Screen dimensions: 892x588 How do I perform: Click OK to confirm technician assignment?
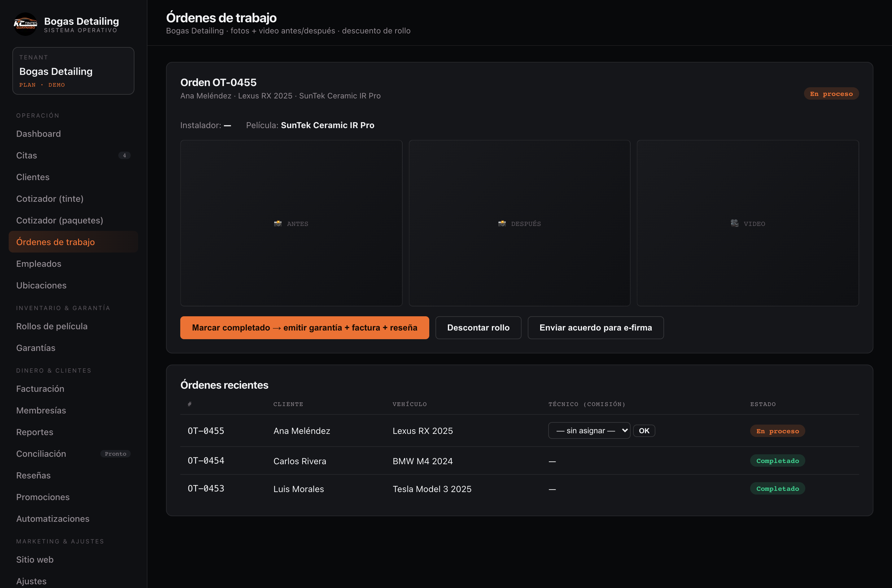tap(644, 431)
